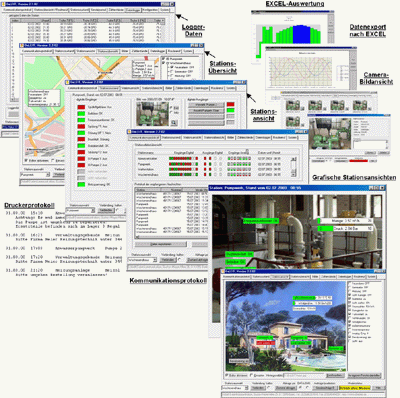Click red indicator beside first digital output button
Viewport: 400px width, 398px height.
pyautogui.click(x=230, y=104)
